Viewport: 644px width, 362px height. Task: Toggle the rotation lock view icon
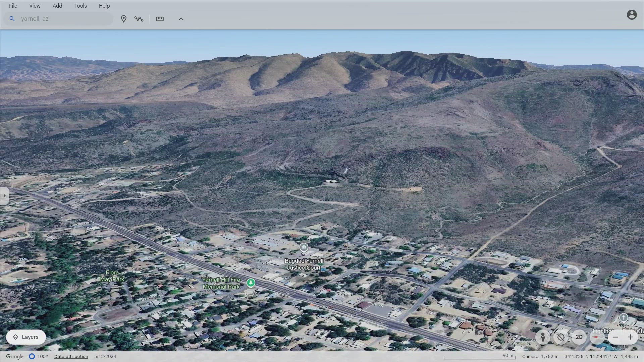pyautogui.click(x=561, y=337)
